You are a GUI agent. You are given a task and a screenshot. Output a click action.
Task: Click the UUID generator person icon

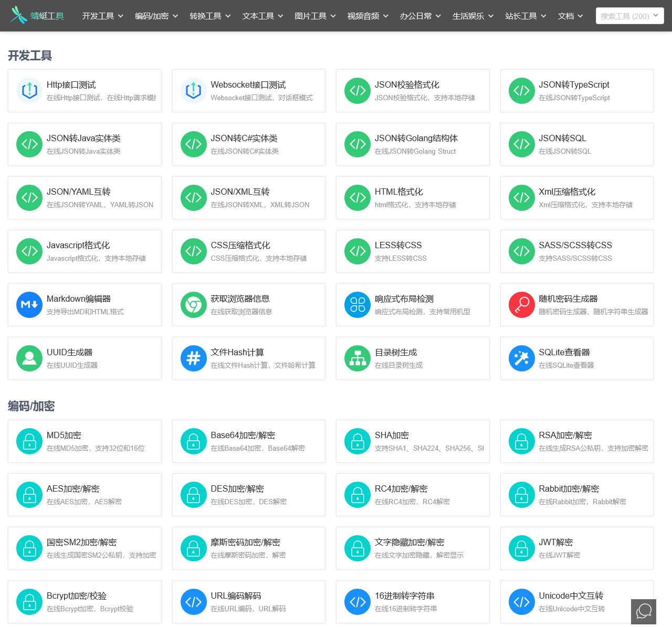tap(29, 358)
